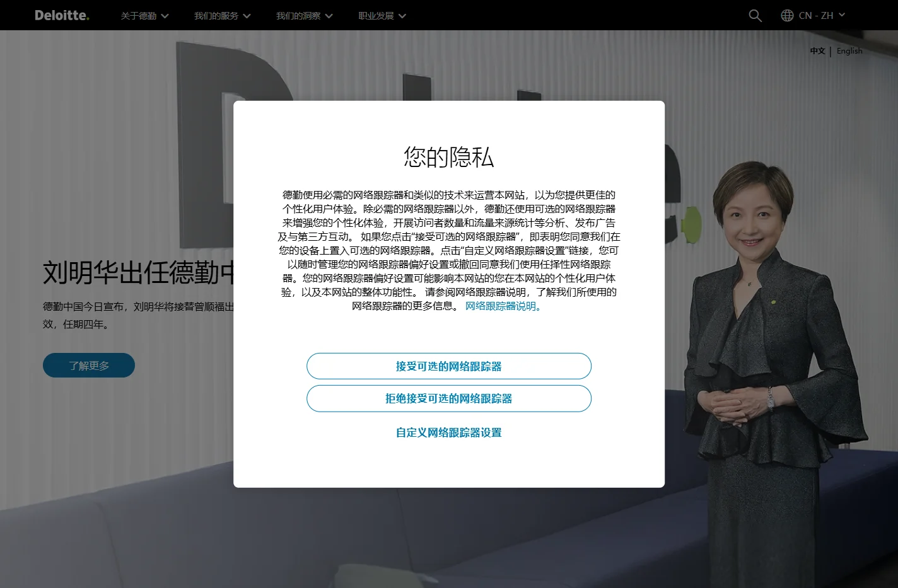
Task: Switch language to English
Action: (849, 51)
